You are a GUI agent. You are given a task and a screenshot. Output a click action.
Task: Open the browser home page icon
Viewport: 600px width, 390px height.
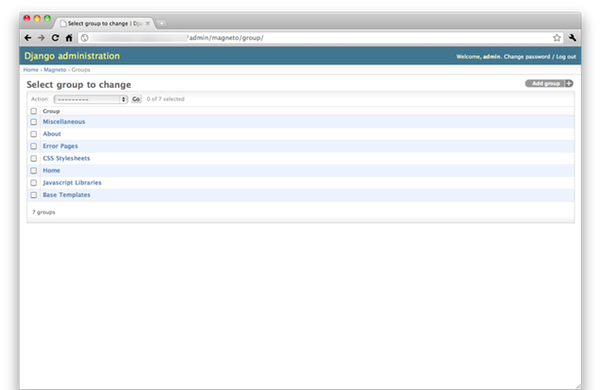click(69, 38)
